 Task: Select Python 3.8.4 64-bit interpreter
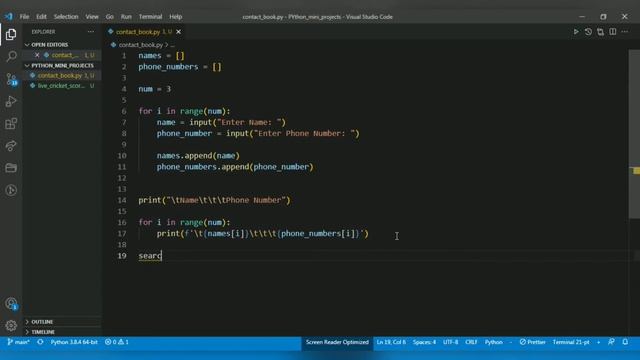click(x=74, y=342)
